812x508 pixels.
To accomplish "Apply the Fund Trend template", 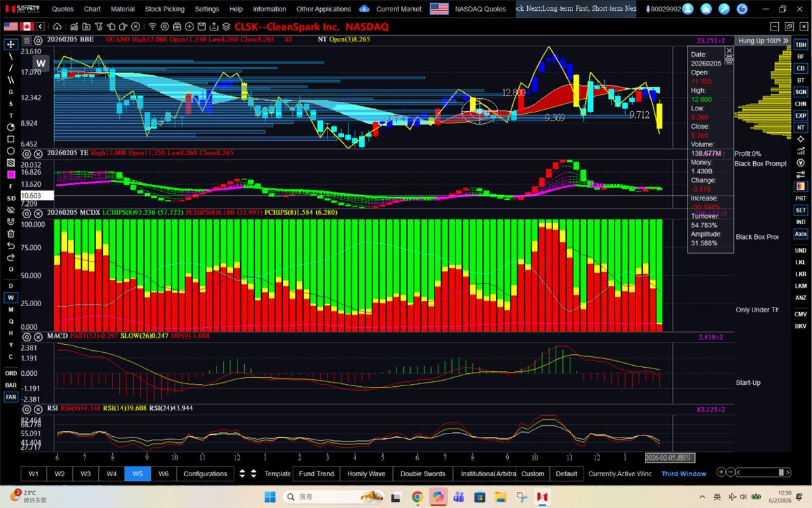I will (x=316, y=473).
